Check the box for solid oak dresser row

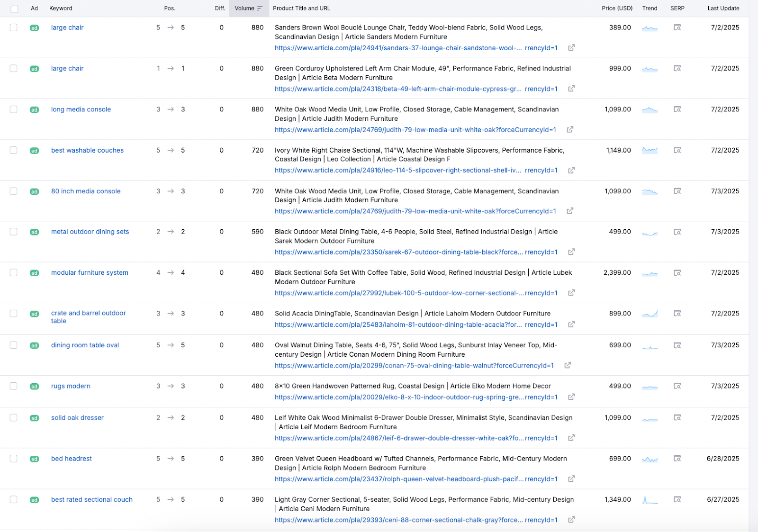13,417
